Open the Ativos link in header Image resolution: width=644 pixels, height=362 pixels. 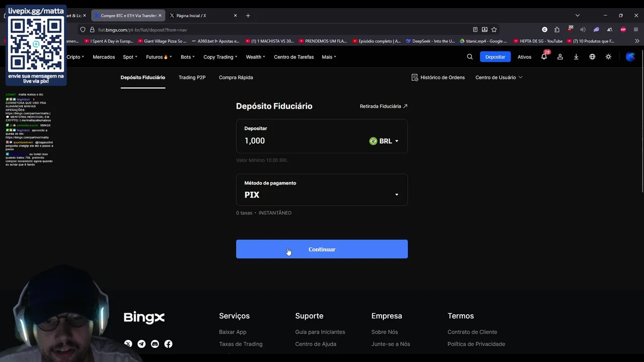click(x=524, y=57)
